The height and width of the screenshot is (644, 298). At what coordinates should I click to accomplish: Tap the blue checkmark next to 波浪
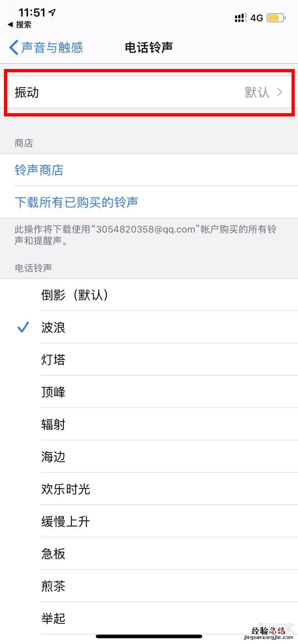point(23,327)
